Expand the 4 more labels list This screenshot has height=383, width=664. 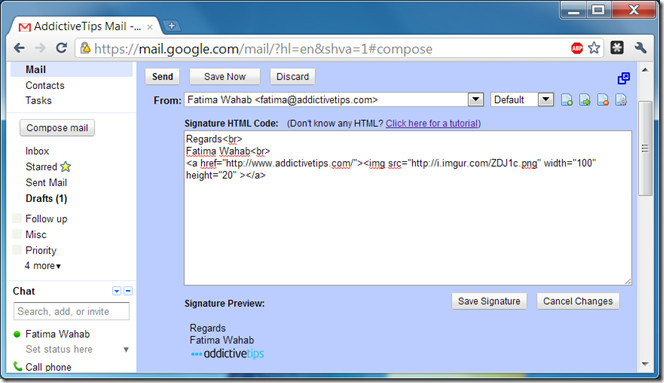pyautogui.click(x=43, y=266)
